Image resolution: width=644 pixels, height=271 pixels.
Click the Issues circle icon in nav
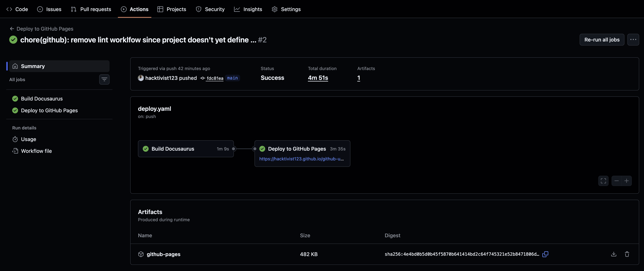[40, 9]
